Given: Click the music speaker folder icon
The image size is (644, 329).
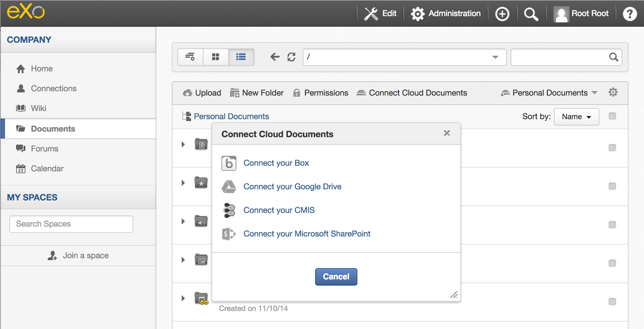Looking at the screenshot, I should 201,221.
